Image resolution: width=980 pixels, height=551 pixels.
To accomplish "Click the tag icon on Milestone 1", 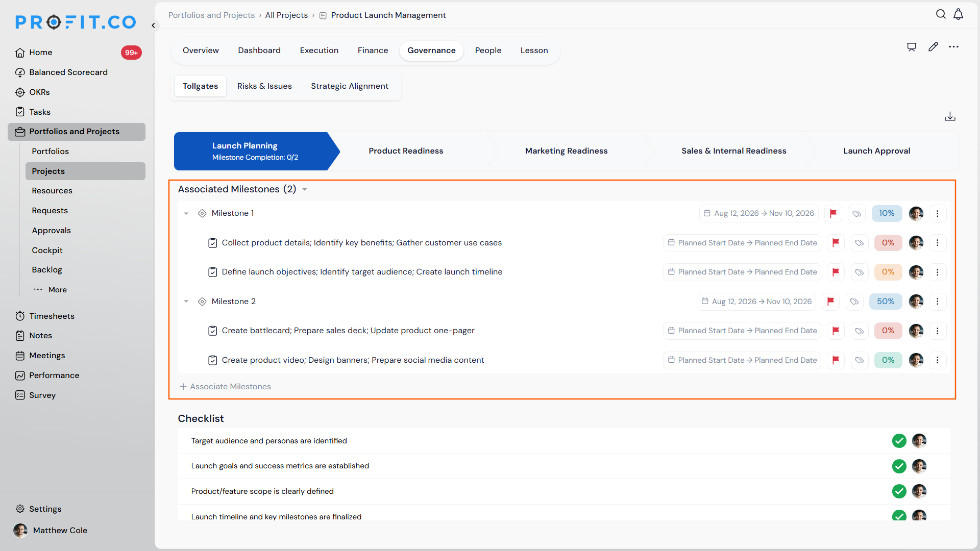I will (x=857, y=213).
